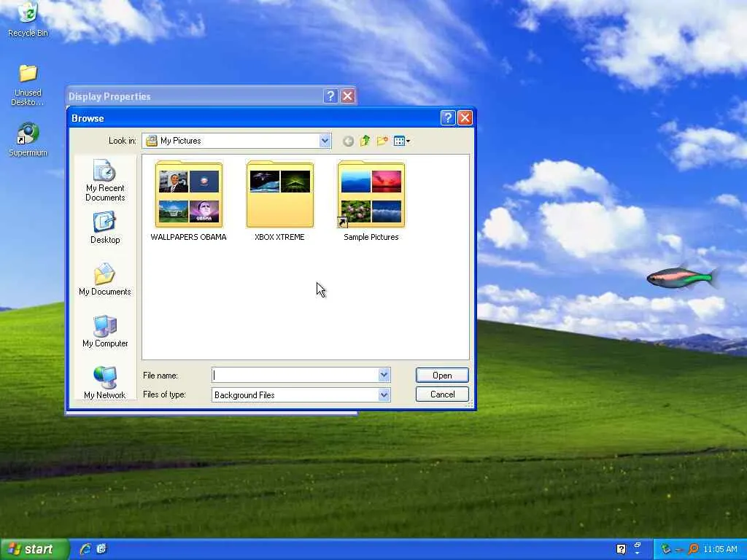Click the WALLPAPERS OBAMA folder name label
Viewport: 747px width, 560px height.
pos(189,237)
